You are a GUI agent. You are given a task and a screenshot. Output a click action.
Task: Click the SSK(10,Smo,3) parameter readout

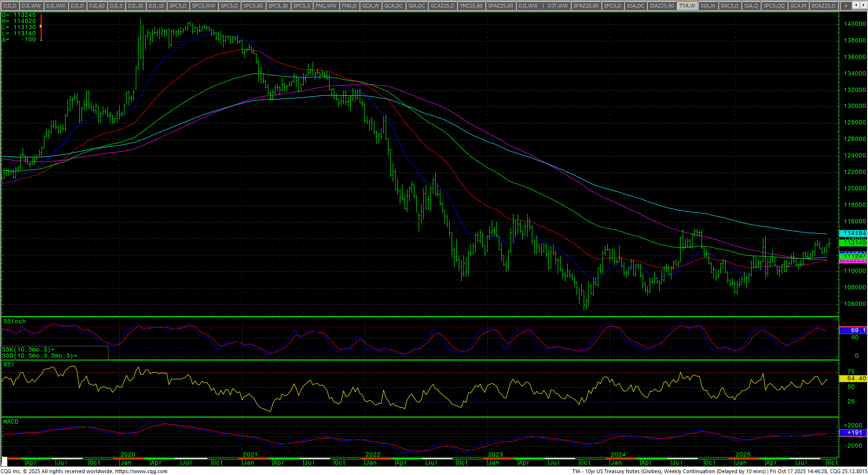tap(28, 350)
